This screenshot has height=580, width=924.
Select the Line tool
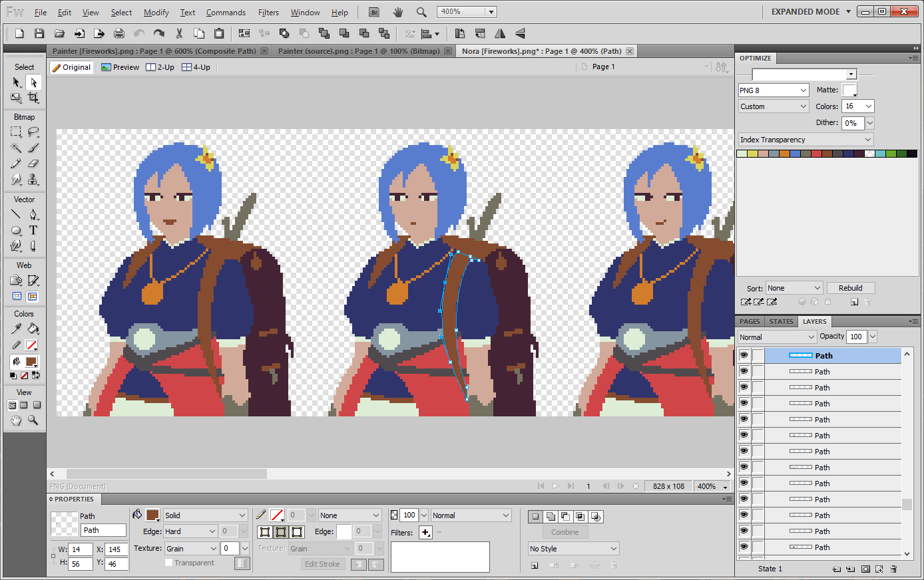pos(16,214)
